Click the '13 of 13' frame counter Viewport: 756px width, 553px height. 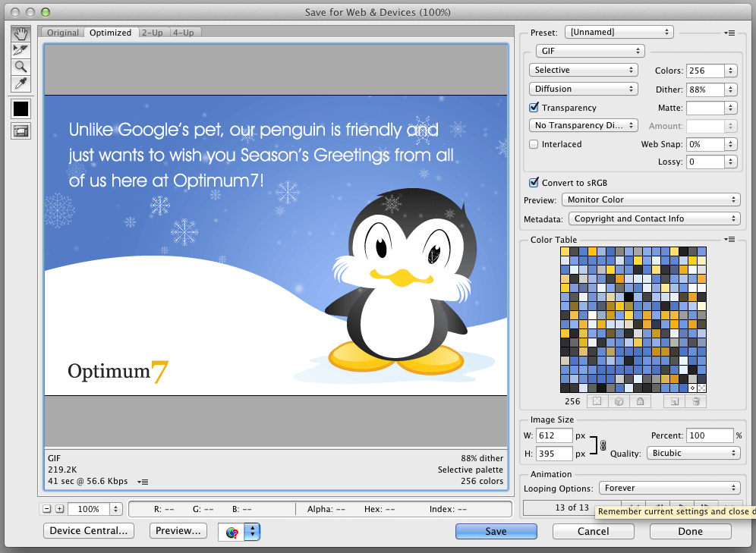click(572, 507)
